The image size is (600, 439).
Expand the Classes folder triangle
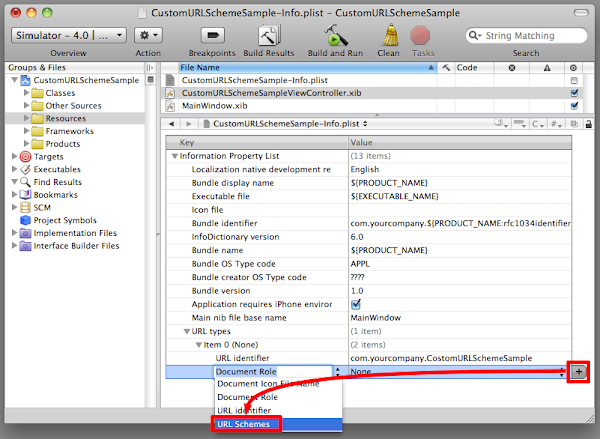26,93
